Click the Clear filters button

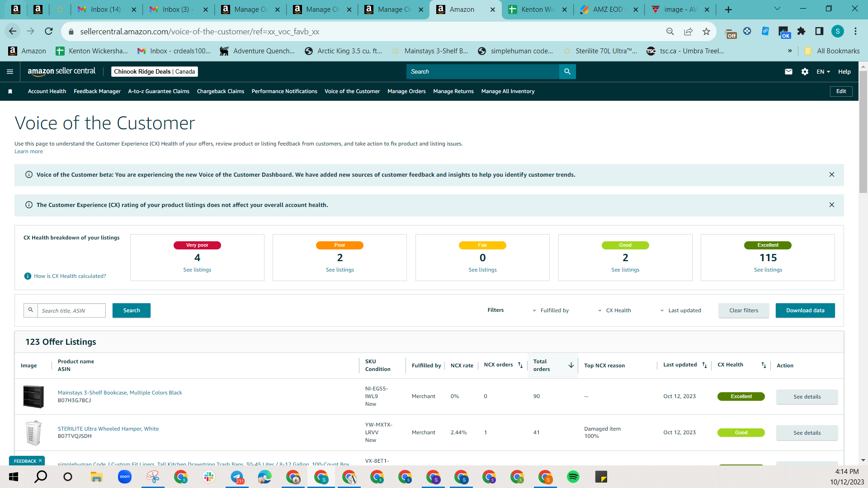pos(744,310)
